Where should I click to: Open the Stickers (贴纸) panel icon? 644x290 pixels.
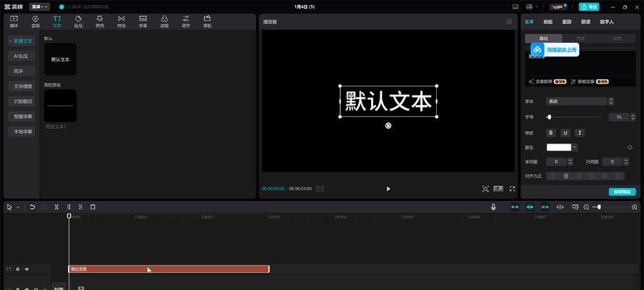(78, 21)
